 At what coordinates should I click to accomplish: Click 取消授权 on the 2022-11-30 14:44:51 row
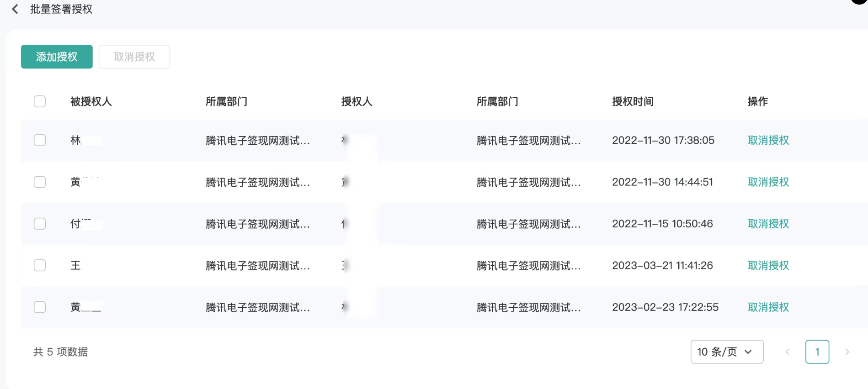[x=768, y=182]
